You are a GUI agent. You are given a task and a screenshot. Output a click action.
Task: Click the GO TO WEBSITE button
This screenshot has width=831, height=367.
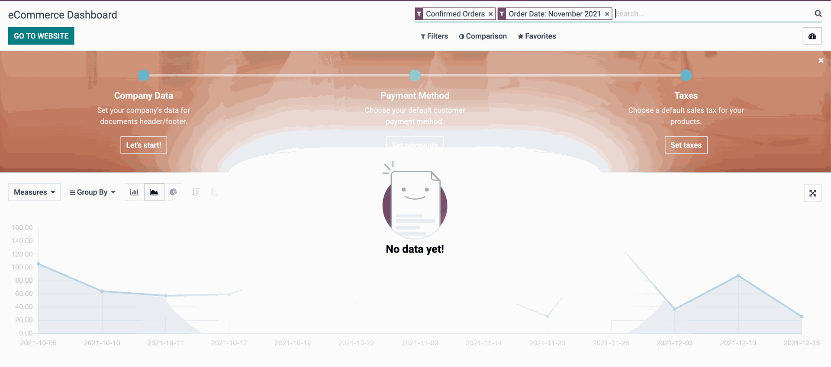click(x=41, y=36)
